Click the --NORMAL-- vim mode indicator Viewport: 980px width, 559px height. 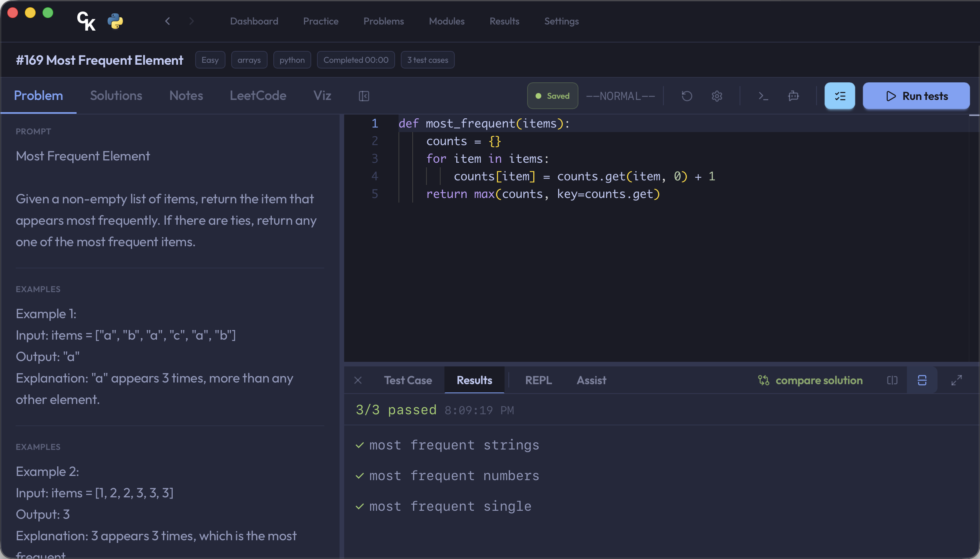tap(621, 96)
